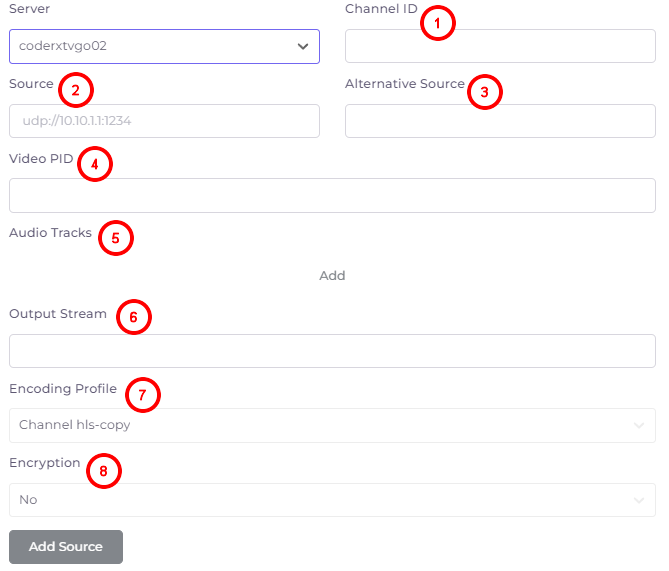Click red annotation marker 1 near Channel ID

[438, 23]
